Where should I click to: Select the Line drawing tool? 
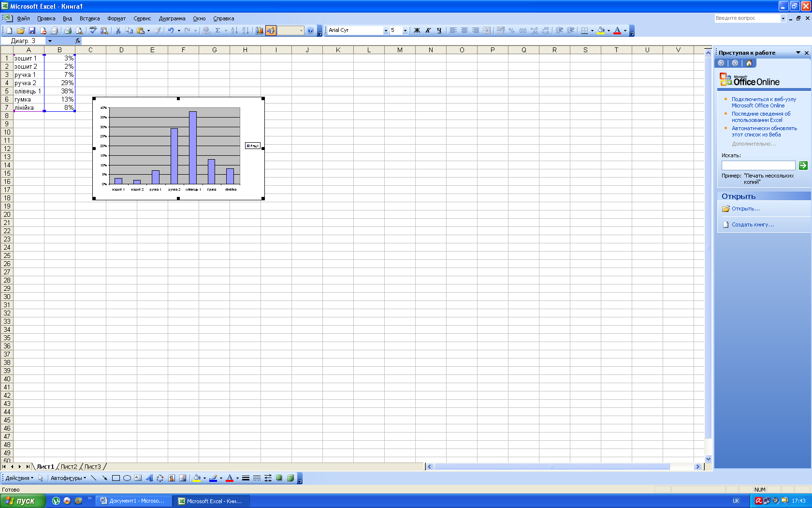pos(94,478)
